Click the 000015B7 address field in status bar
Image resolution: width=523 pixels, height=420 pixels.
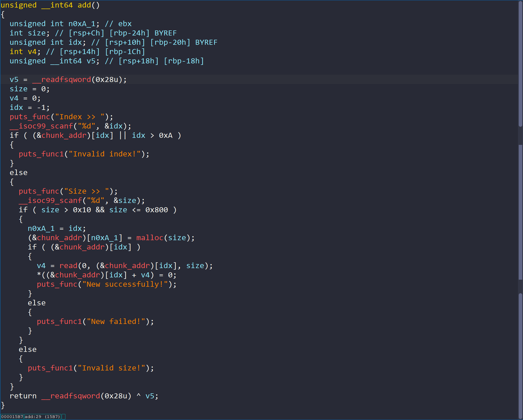(12, 417)
